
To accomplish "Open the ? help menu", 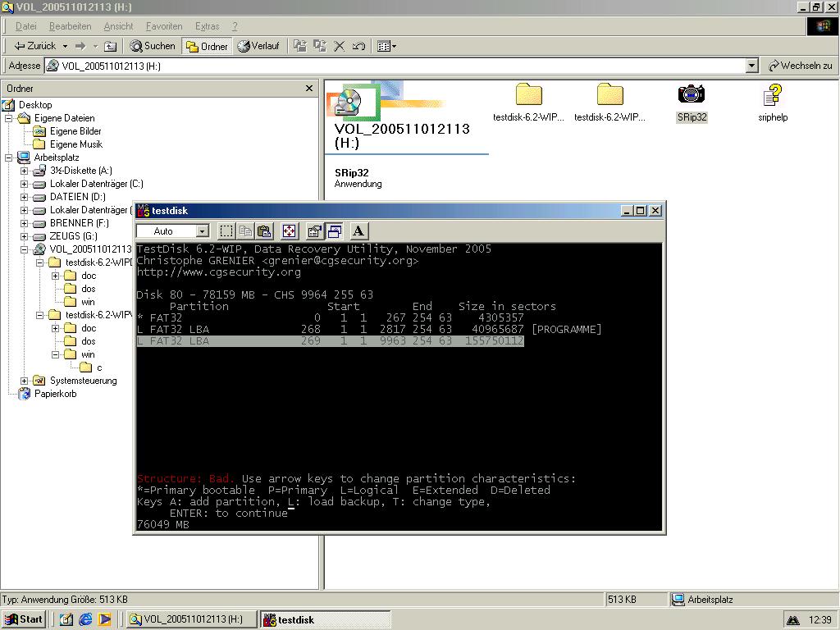I will (235, 26).
